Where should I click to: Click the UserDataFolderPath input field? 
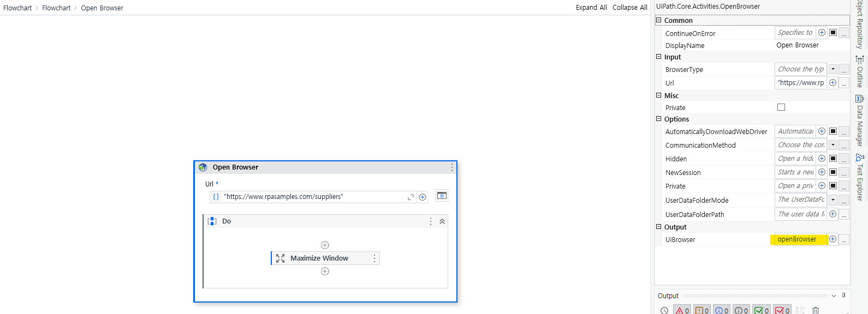[x=801, y=214]
